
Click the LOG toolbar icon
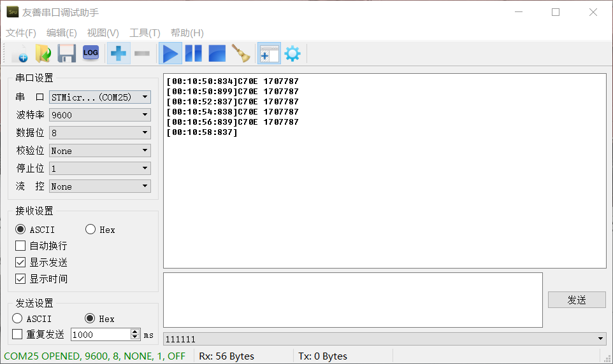click(x=90, y=53)
